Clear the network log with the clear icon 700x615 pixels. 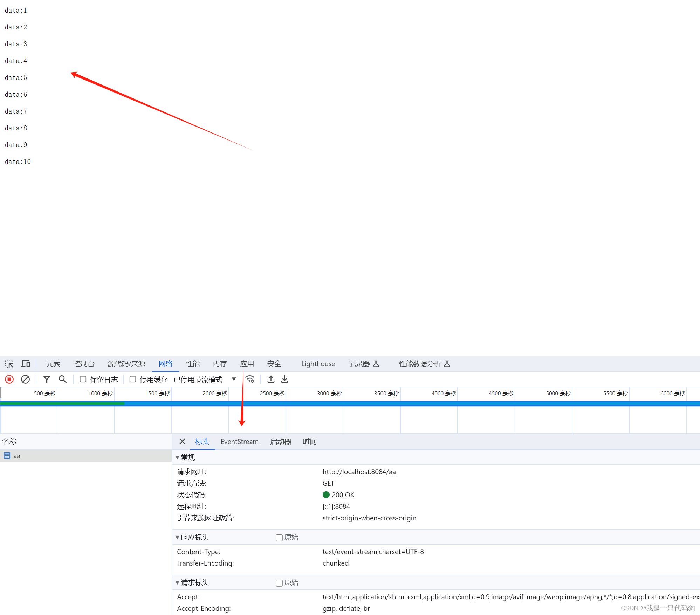click(x=25, y=379)
